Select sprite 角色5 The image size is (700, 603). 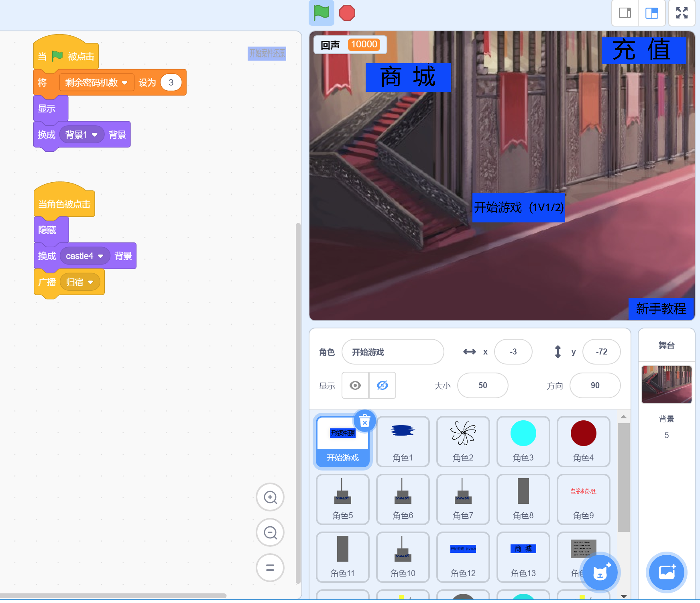342,500
